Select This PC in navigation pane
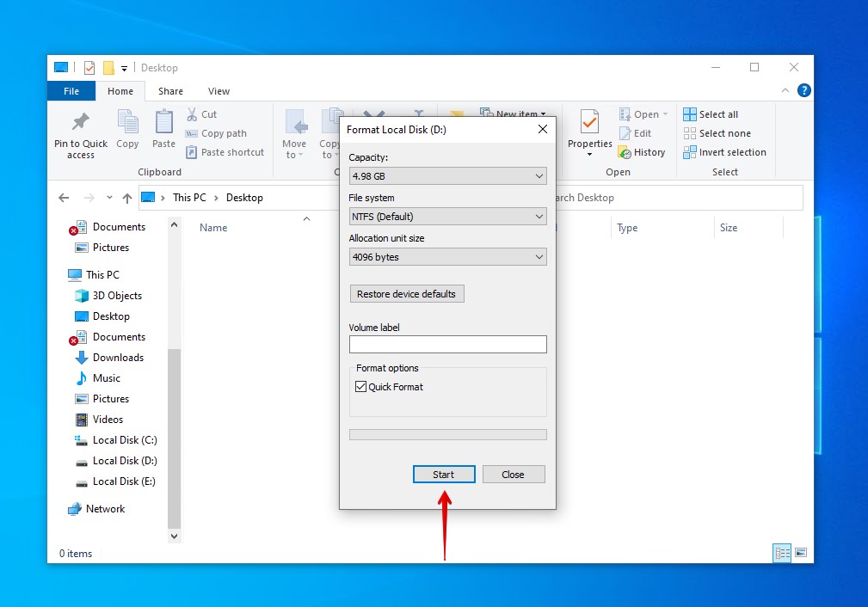 (93, 274)
